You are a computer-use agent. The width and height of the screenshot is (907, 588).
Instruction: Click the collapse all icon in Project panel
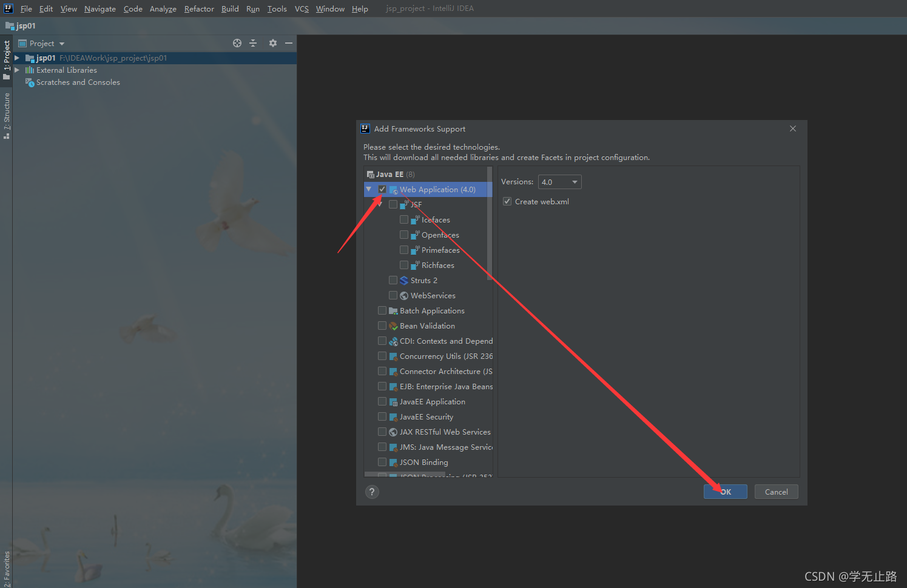(254, 43)
